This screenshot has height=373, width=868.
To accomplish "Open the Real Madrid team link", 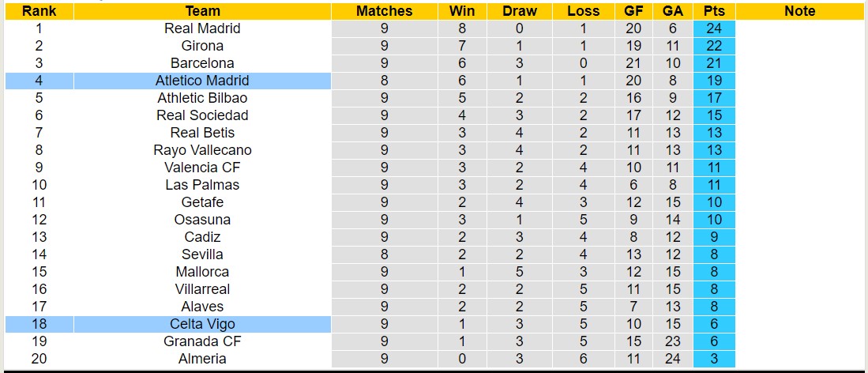I will (202, 28).
